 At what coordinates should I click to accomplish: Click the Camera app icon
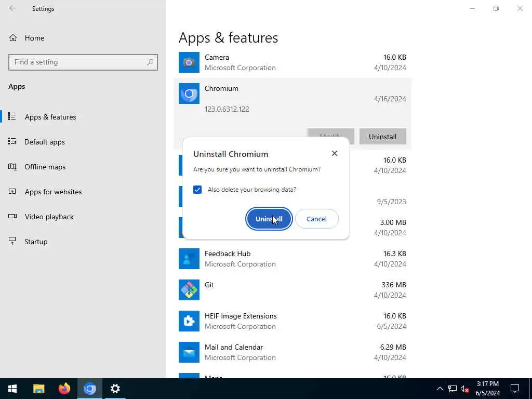coord(189,62)
